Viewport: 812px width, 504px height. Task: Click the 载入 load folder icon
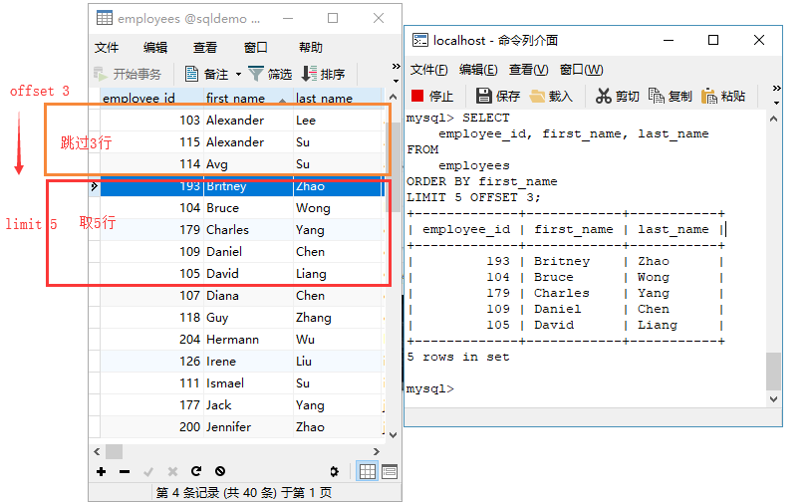coord(537,96)
